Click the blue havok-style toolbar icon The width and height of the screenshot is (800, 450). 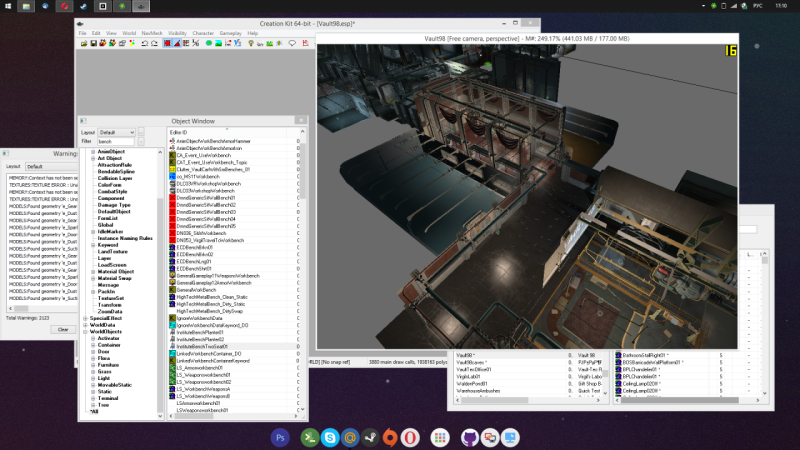point(238,43)
